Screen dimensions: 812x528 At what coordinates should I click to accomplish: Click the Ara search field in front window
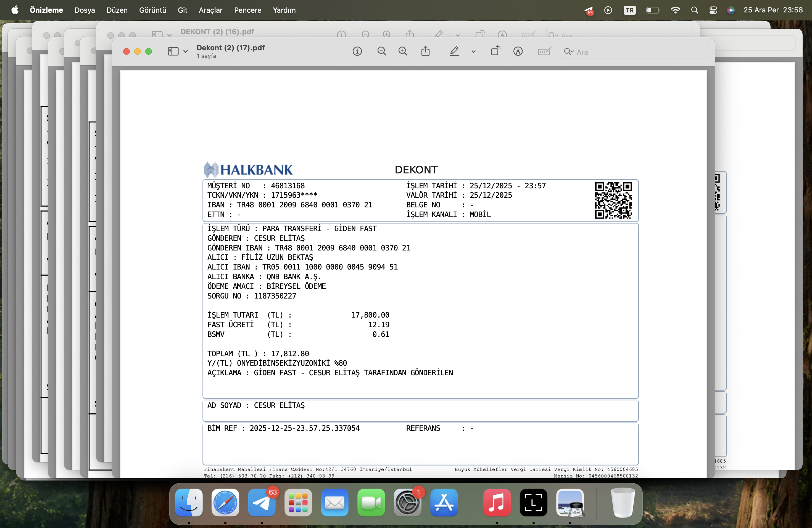(x=635, y=52)
